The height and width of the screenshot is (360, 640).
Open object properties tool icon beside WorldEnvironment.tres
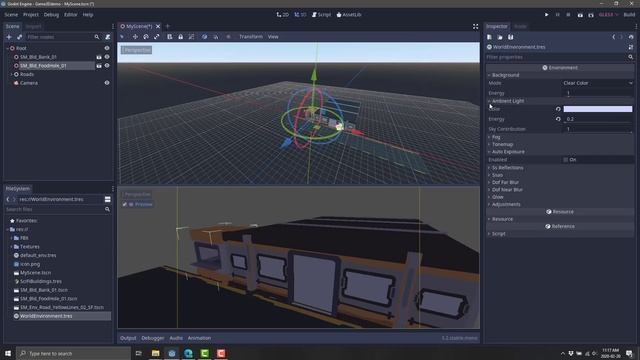point(631,47)
